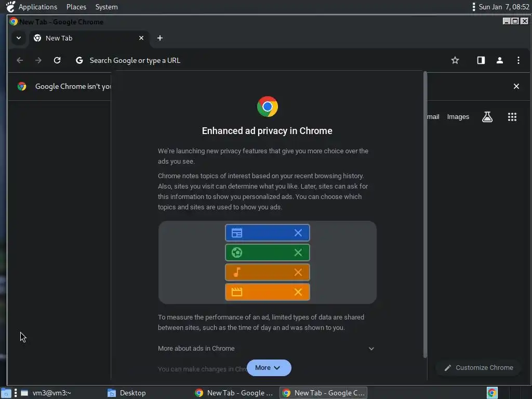This screenshot has width=532, height=399.
Task: Open the System menu
Action: [107, 7]
